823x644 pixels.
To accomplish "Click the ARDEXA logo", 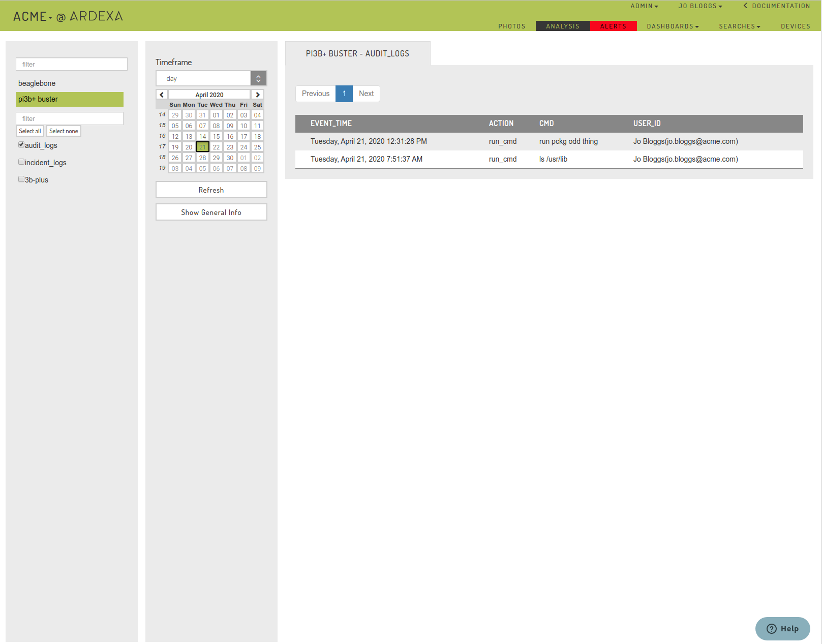I will pyautogui.click(x=97, y=16).
